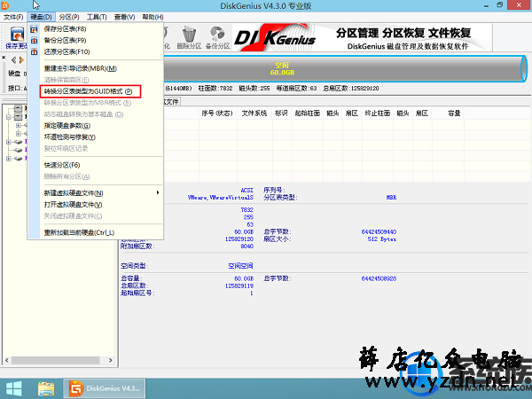Click the 文件系统 column header
Viewport: 532px width, 399px height.
tap(254, 113)
